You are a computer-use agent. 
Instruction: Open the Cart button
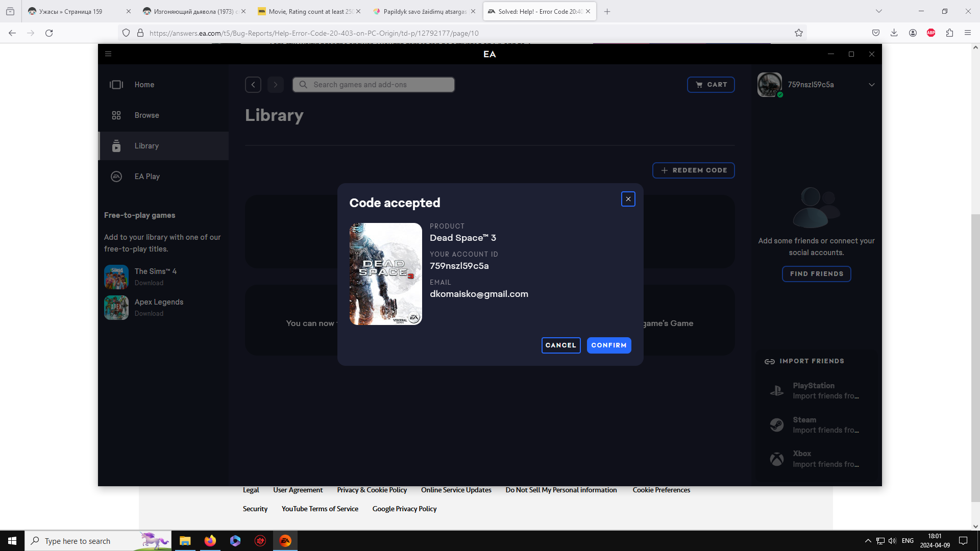pyautogui.click(x=710, y=85)
